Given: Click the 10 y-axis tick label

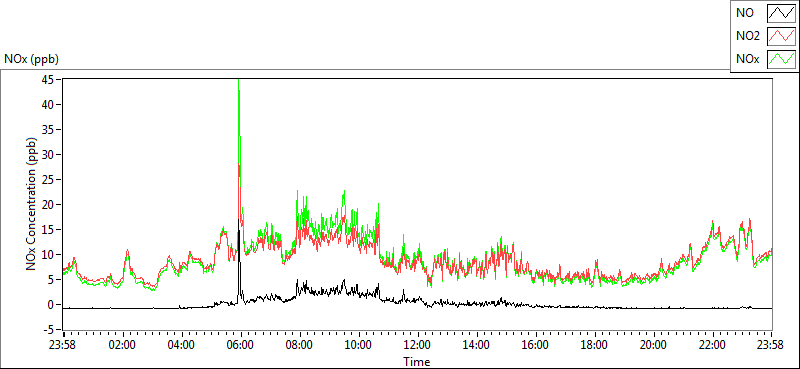Looking at the screenshot, I should click(x=47, y=255).
